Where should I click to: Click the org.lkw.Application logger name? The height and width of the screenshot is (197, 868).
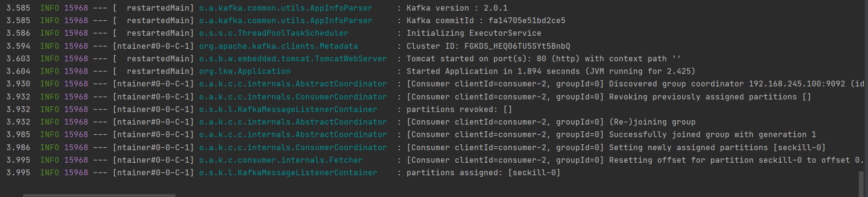[x=244, y=71]
